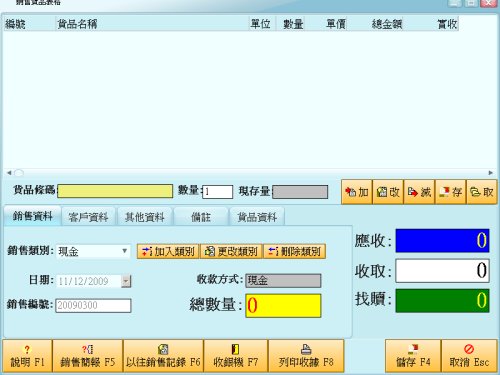Image resolution: width=500 pixels, height=375 pixels.
Task: Open 說明 F1 help
Action: coord(27,356)
